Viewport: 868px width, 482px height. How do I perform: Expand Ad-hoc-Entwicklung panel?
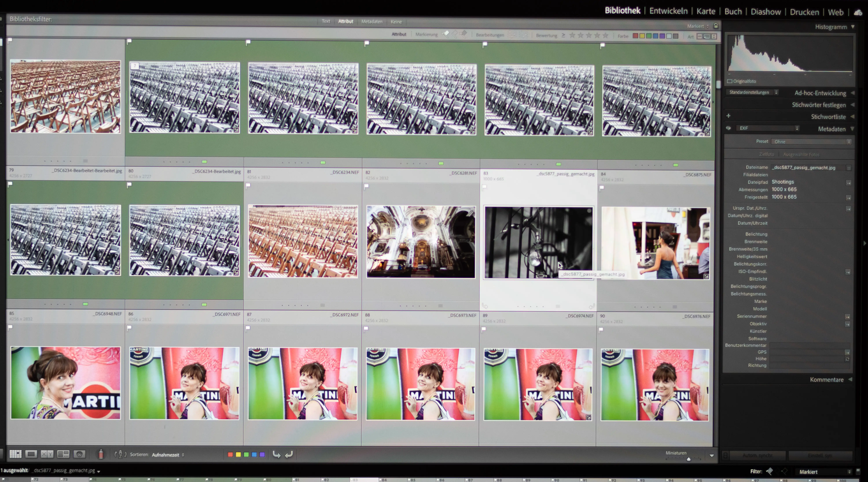point(853,93)
